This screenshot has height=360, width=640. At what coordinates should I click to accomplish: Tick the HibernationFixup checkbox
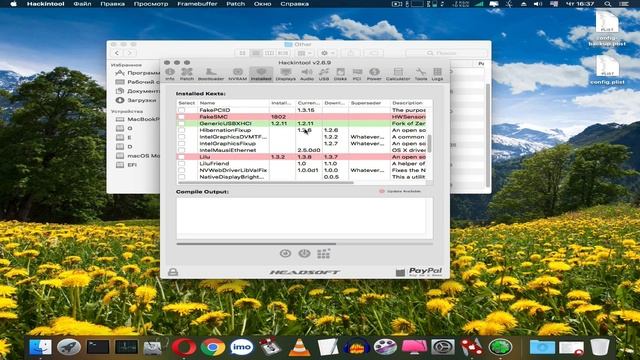(x=182, y=130)
